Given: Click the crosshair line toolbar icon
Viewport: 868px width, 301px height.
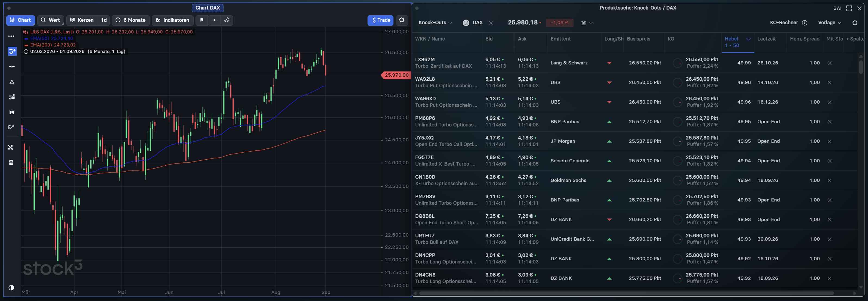Looking at the screenshot, I should click(x=214, y=20).
